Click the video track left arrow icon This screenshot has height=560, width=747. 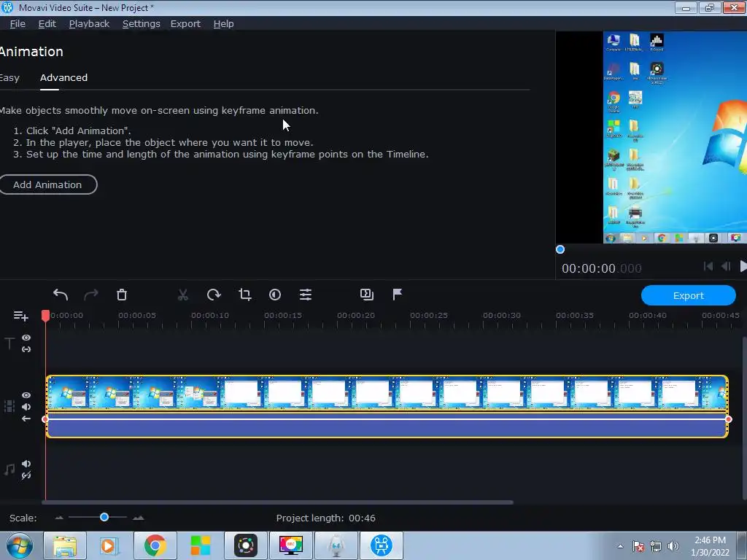[26, 419]
